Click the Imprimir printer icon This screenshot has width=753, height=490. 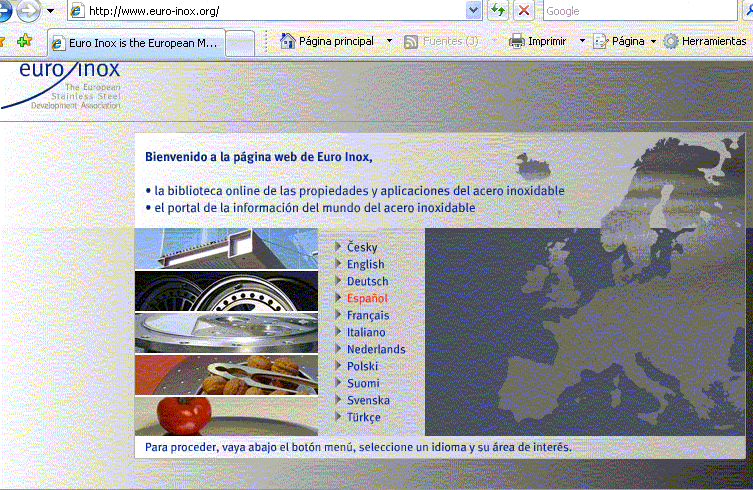click(x=517, y=41)
